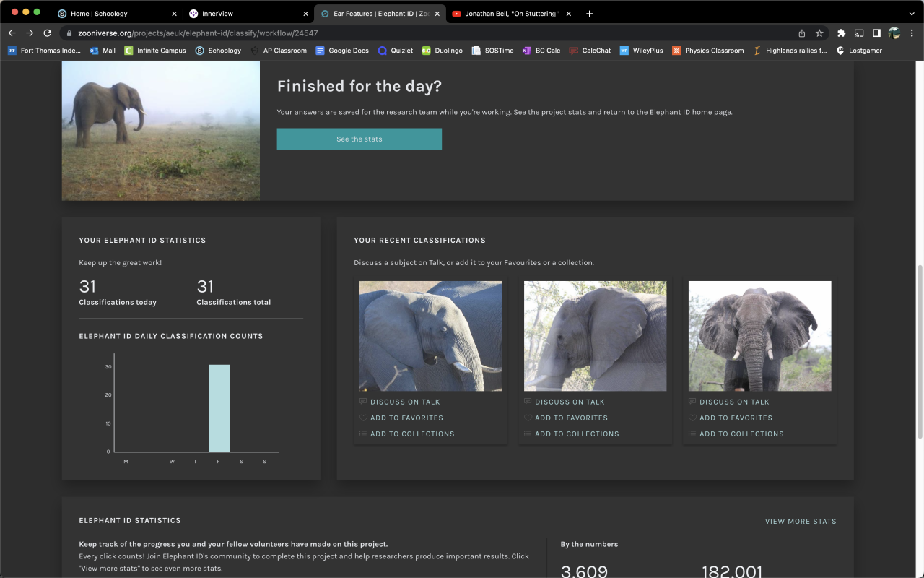This screenshot has height=578, width=924.
Task: Click the share page icon in address bar
Action: coord(801,33)
